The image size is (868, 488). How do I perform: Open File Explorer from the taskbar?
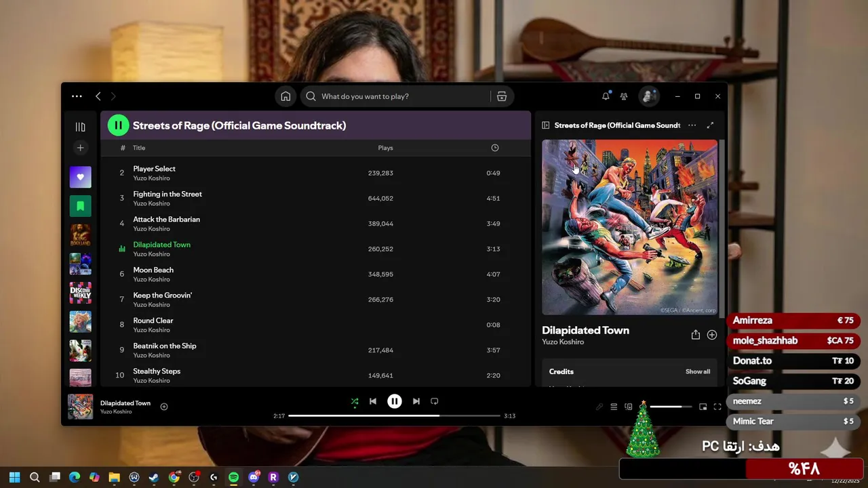(114, 477)
